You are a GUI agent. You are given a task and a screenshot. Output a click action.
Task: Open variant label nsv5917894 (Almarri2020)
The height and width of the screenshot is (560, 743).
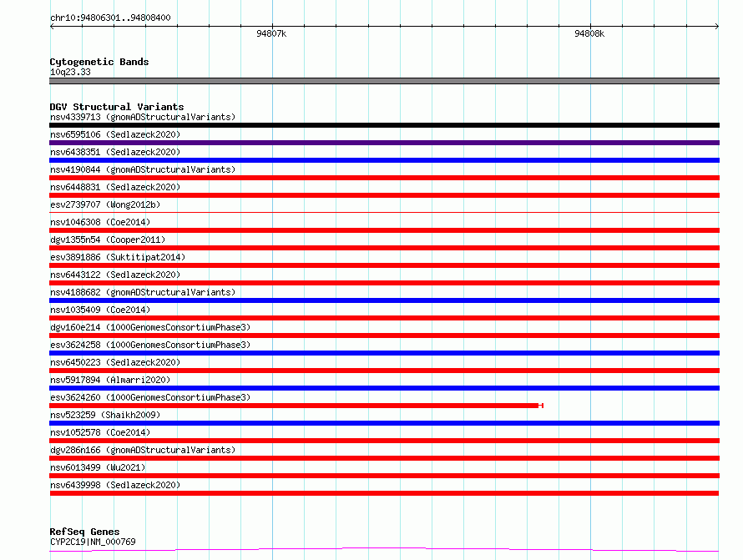(110, 380)
